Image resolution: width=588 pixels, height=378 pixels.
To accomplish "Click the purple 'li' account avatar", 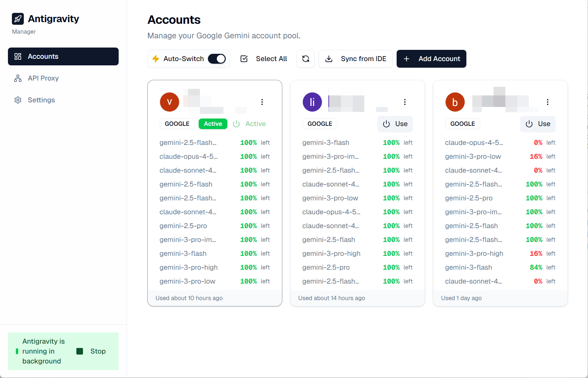I will coord(312,102).
